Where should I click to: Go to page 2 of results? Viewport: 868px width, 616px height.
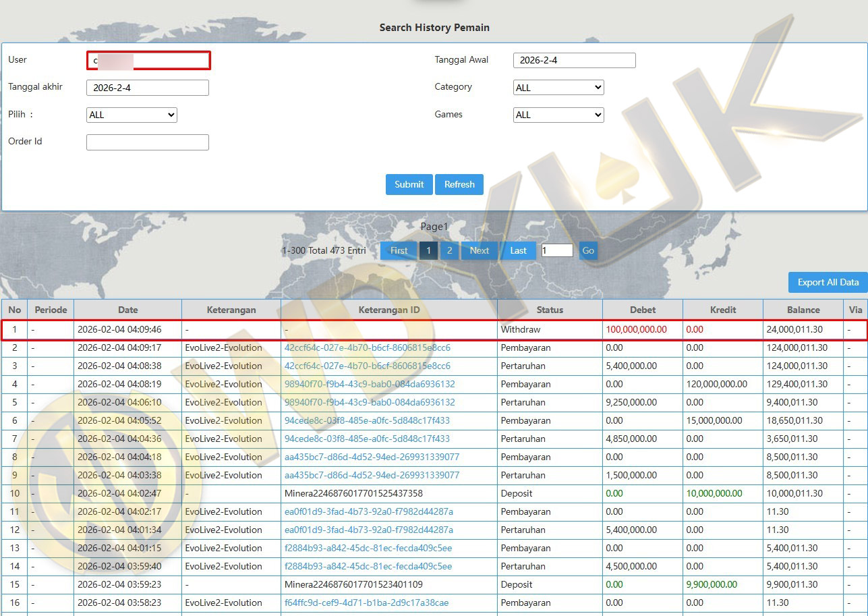point(449,250)
